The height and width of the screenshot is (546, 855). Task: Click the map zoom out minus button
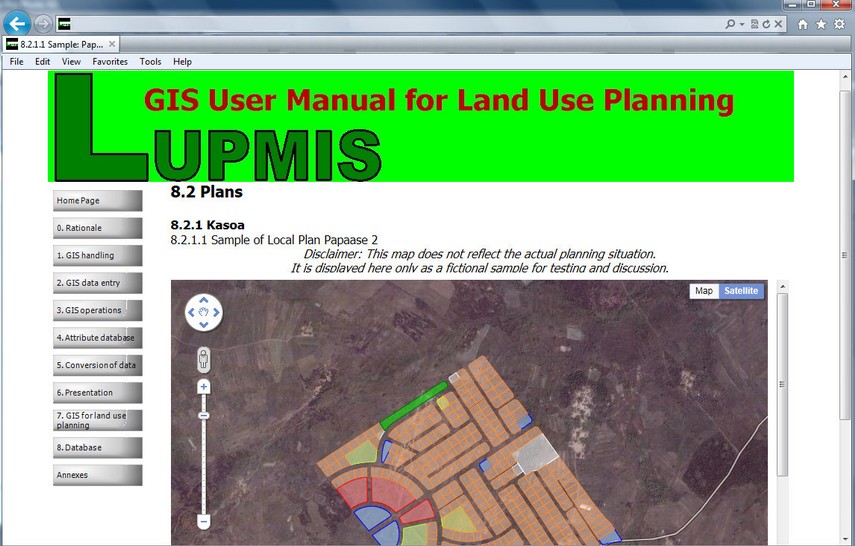tap(204, 521)
